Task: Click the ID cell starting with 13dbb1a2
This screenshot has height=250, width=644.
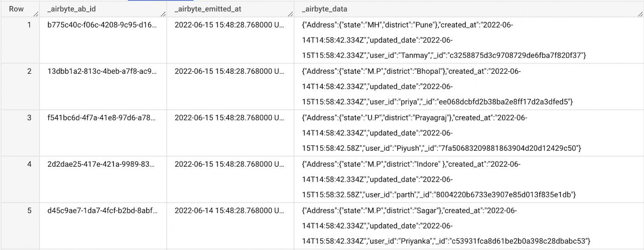Action: [x=102, y=71]
